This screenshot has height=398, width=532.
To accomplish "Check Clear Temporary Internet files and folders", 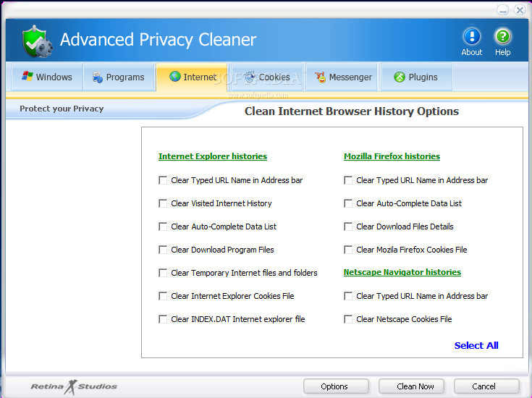I will pos(163,273).
